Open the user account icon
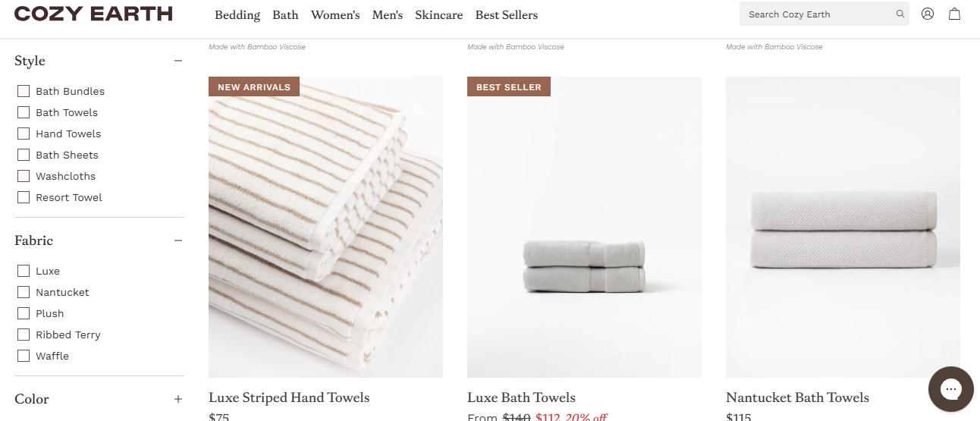980x421 pixels. click(928, 14)
